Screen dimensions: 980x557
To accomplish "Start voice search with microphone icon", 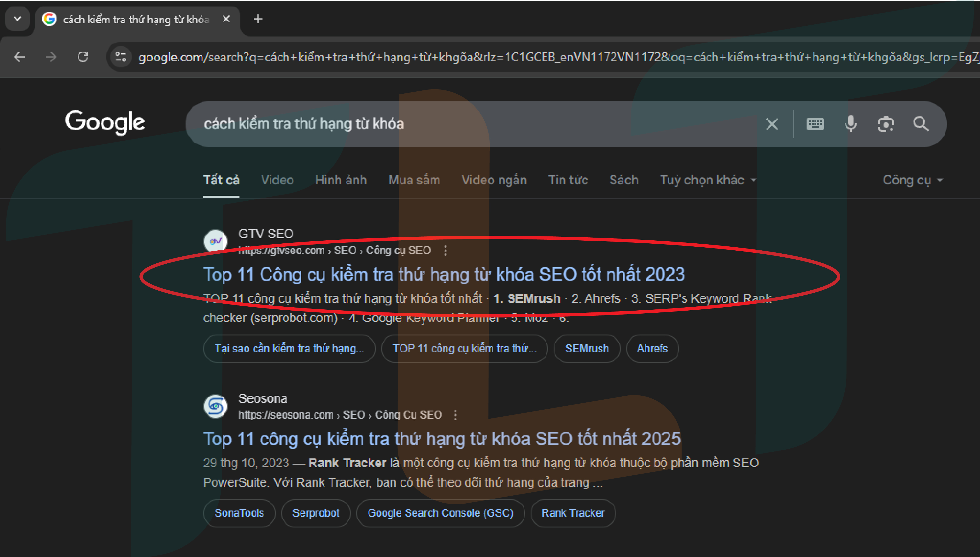I will coord(851,124).
